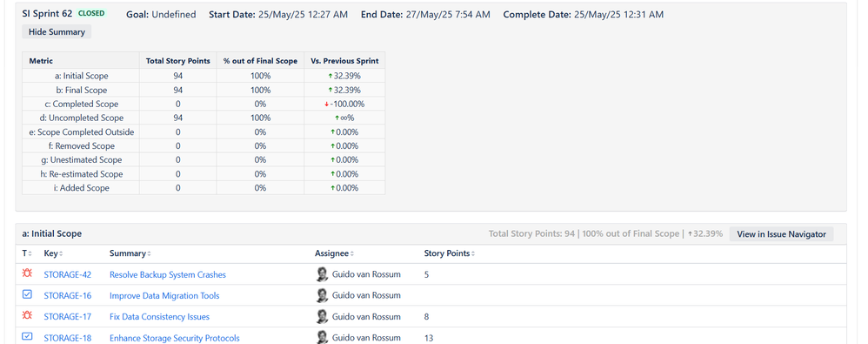Select the 'f: Removed Scope' metric label
868x344 pixels.
tap(82, 145)
